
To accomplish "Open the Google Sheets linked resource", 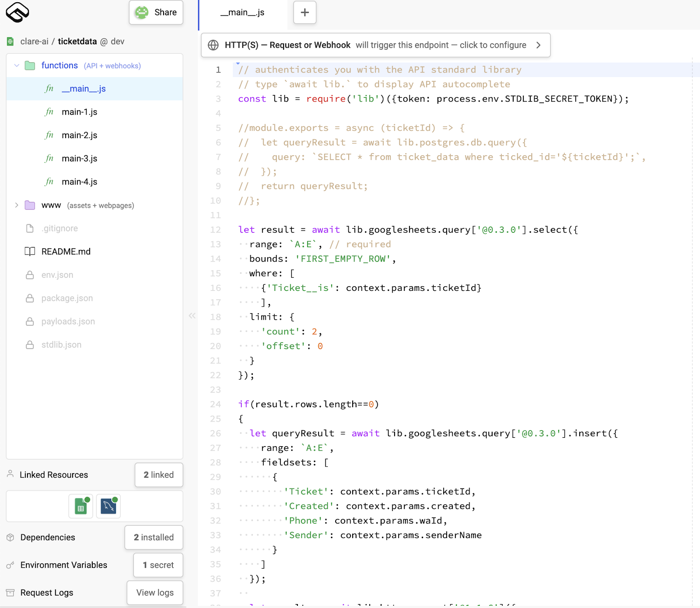I will [81, 507].
